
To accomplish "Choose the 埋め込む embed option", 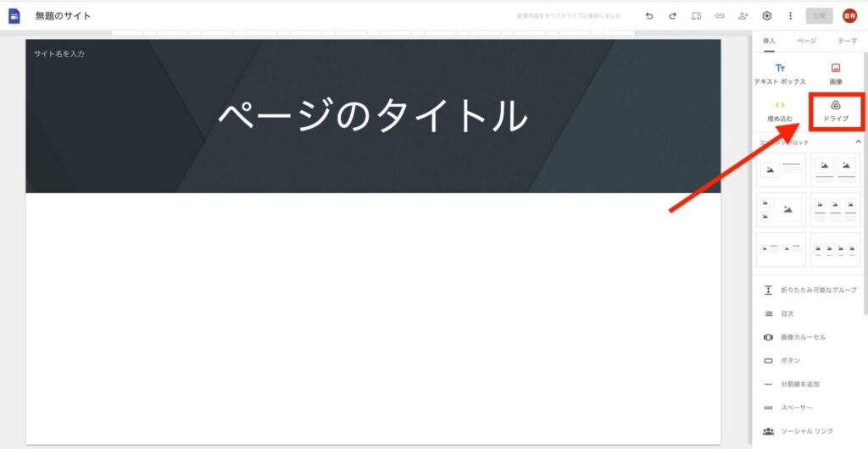I will pyautogui.click(x=780, y=111).
